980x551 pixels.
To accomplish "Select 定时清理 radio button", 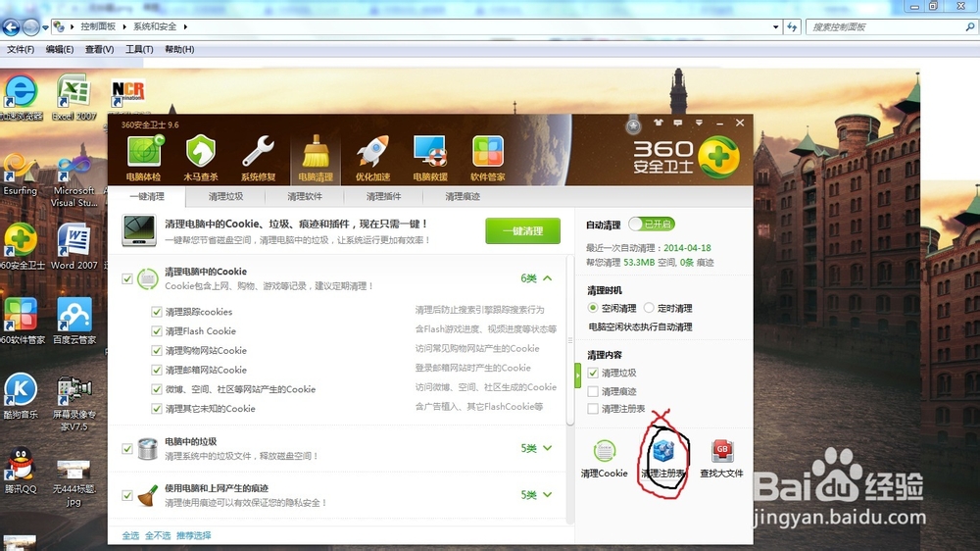I will 649,308.
